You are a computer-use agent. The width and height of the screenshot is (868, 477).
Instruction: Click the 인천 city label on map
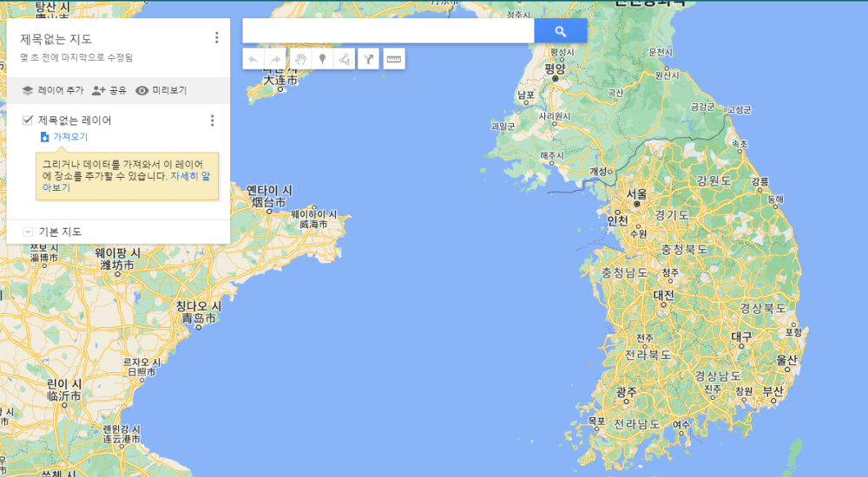[618, 221]
